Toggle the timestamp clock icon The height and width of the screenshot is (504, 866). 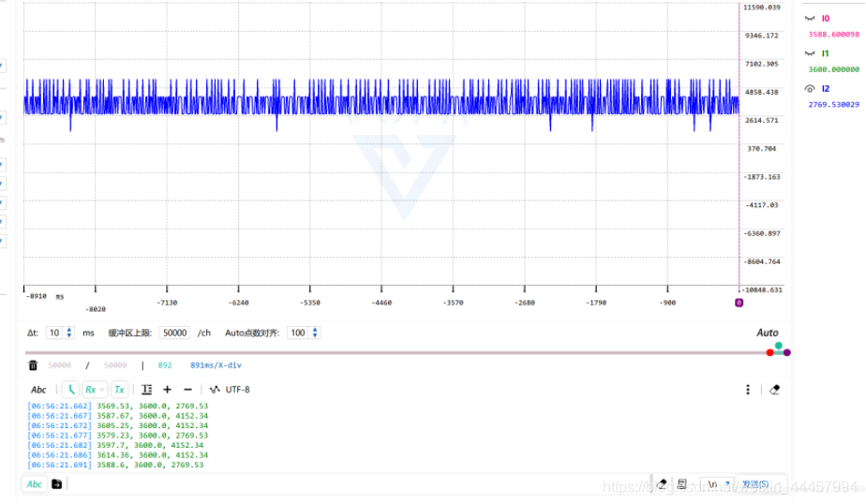tap(71, 390)
